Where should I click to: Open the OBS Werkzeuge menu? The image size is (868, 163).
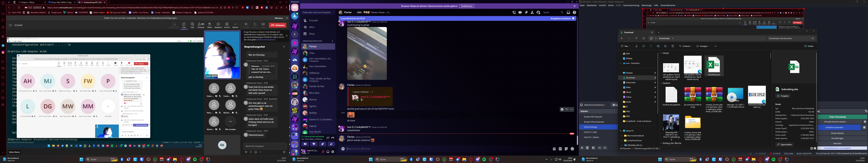click(646, 5)
